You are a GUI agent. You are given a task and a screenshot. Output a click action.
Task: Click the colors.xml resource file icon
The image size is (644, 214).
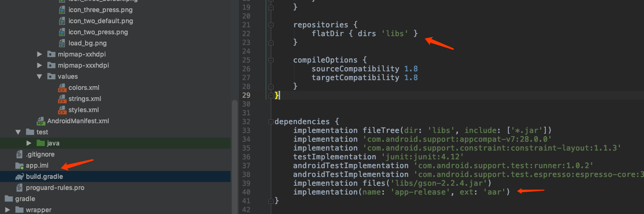pyautogui.click(x=62, y=88)
